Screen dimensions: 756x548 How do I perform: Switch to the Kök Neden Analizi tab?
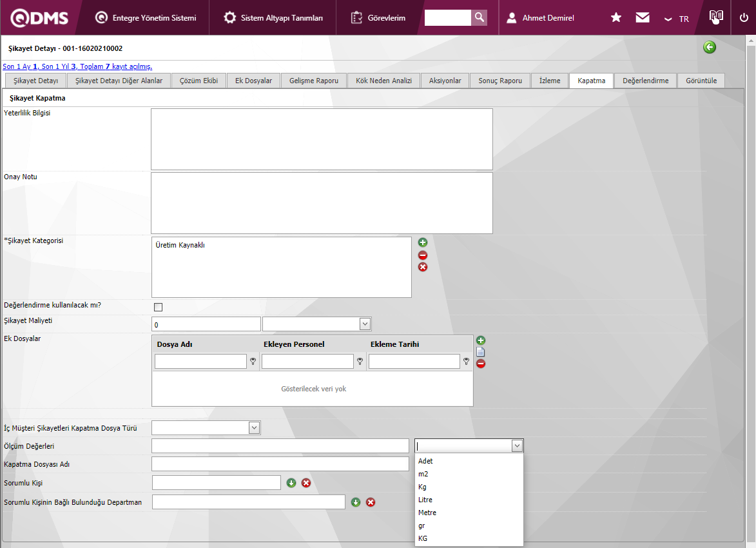tap(383, 81)
